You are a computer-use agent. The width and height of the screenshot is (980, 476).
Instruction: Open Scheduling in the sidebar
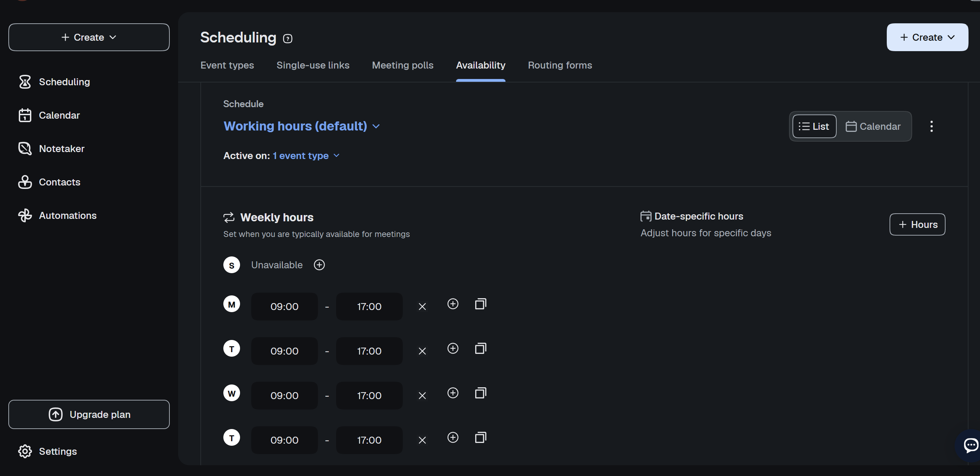pos(54,82)
